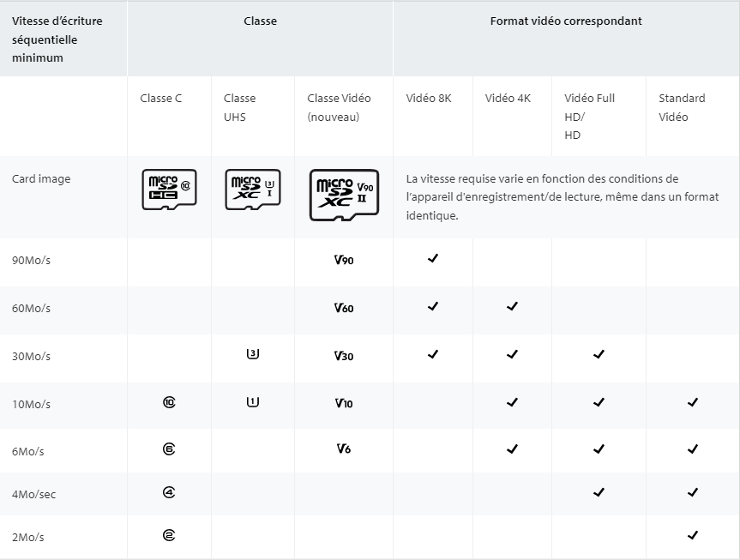Screen dimensions: 740x560
Task: Click the 30Mo/s row label
Action: coord(31,357)
